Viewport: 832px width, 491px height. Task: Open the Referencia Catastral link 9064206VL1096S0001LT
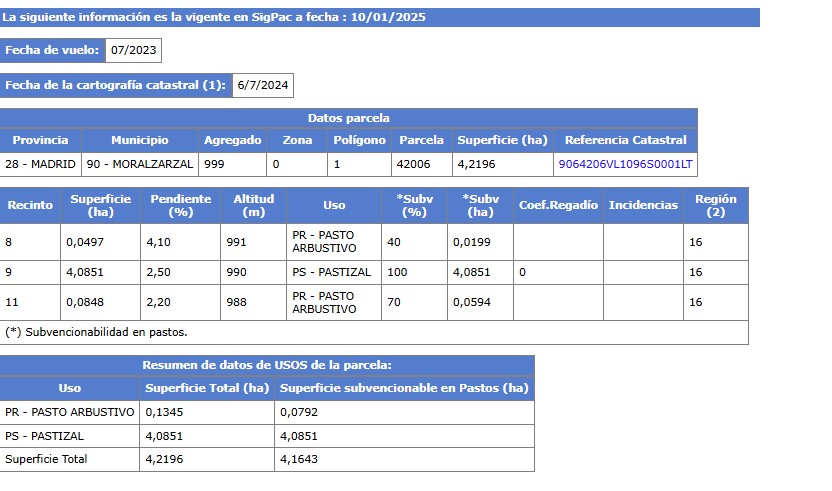625,164
